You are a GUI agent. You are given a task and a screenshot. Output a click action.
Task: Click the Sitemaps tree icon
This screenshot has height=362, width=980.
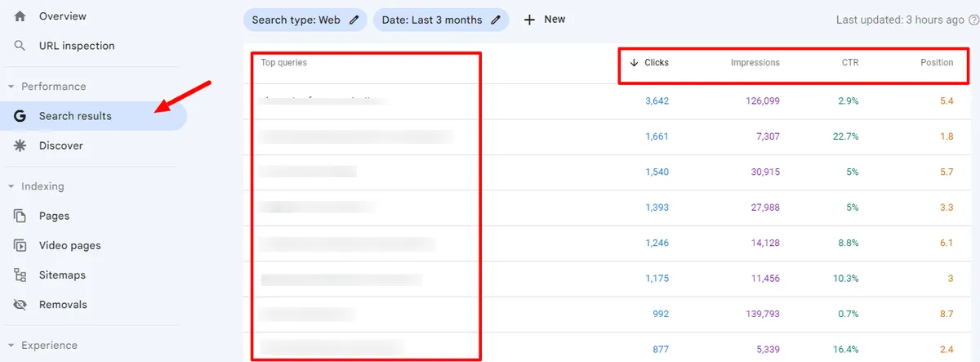20,275
